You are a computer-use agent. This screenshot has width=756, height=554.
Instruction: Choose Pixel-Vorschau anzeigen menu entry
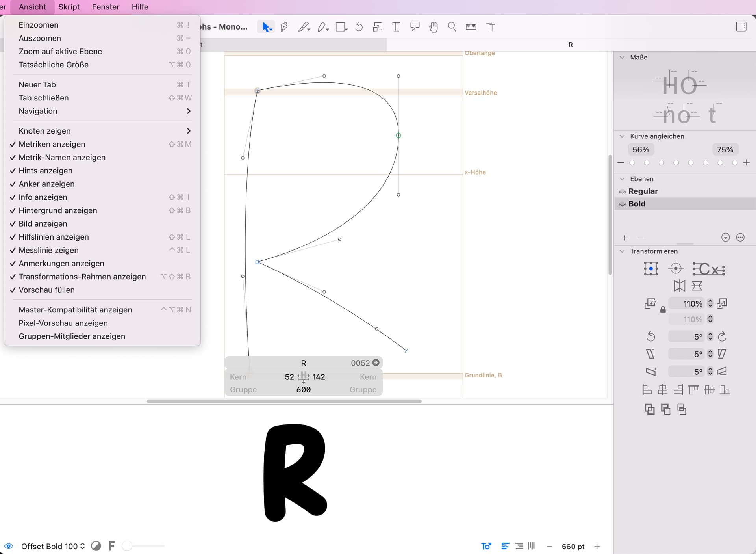click(63, 323)
